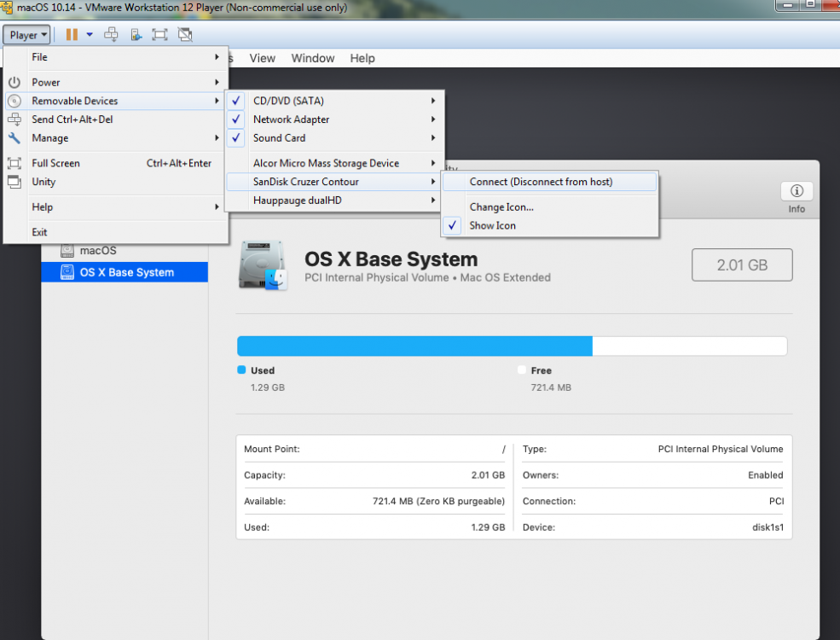
Task: Select Unity from the Player menu
Action: click(x=116, y=183)
